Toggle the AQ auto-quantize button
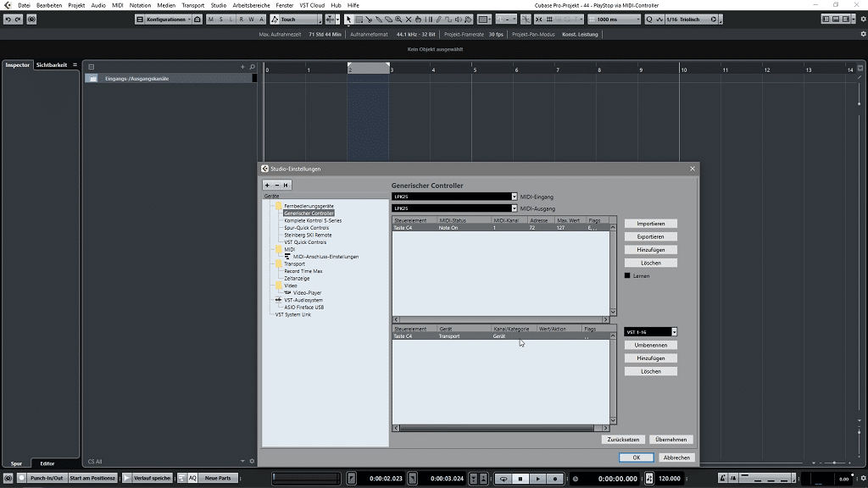868x488 pixels. point(192,478)
